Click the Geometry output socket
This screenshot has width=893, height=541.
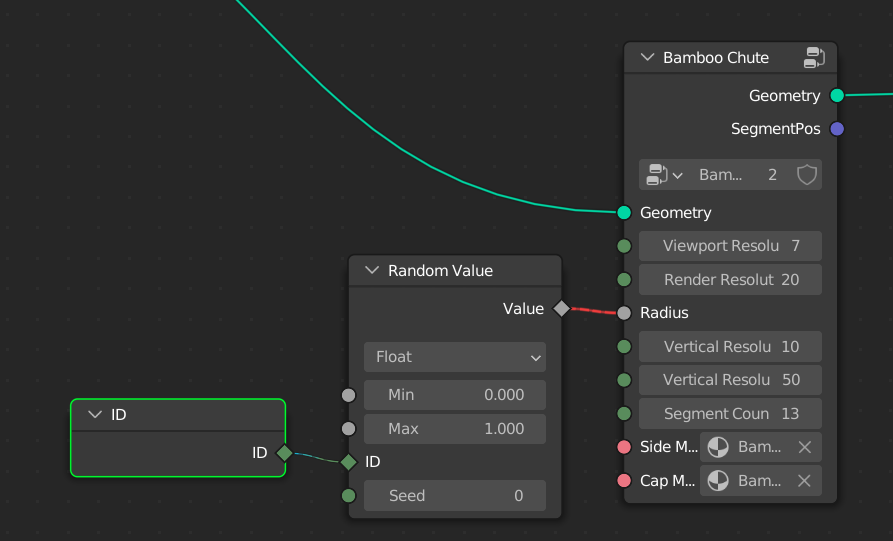(837, 96)
